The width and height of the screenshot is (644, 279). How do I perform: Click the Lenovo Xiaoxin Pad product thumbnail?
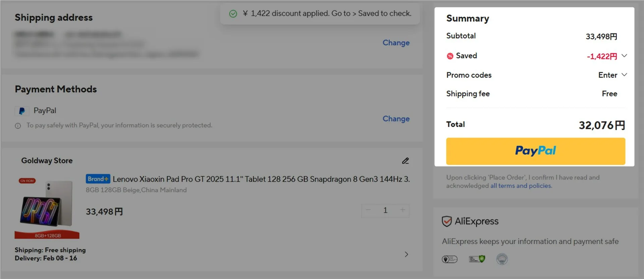tap(47, 207)
